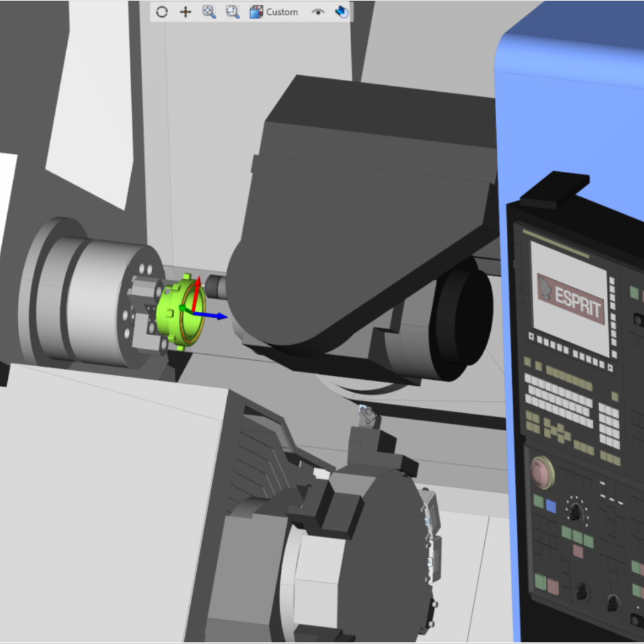Screen dimensions: 644x644
Task: Activate the Pan view tool
Action: pyautogui.click(x=185, y=12)
